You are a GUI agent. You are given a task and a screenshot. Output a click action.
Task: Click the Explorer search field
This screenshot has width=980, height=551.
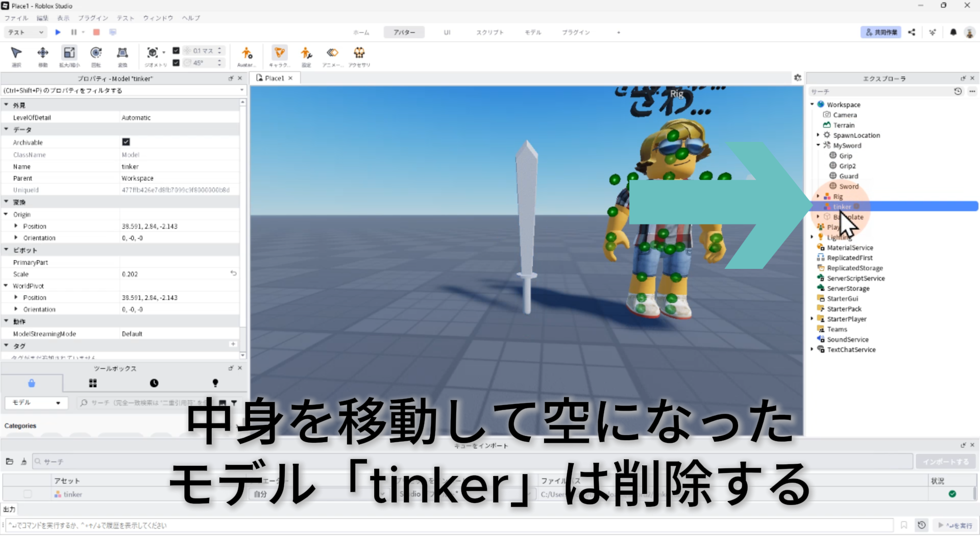point(878,91)
